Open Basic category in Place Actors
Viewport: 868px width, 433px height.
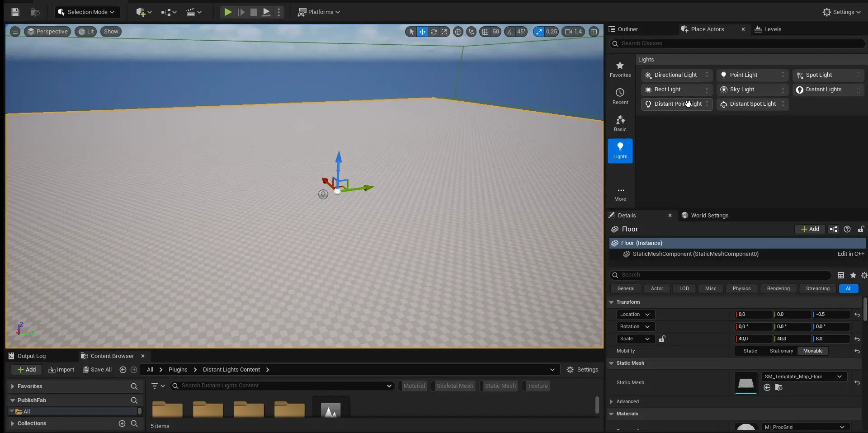[x=620, y=123]
